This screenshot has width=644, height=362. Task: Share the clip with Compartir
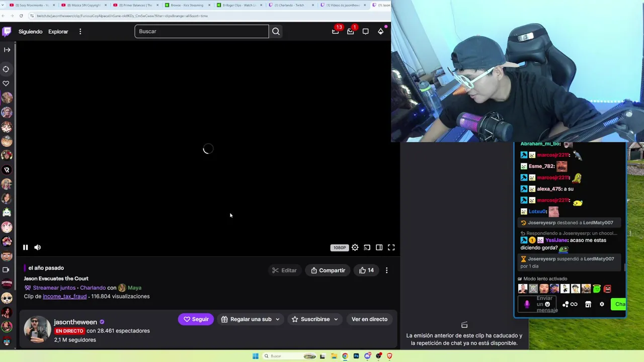click(x=328, y=270)
